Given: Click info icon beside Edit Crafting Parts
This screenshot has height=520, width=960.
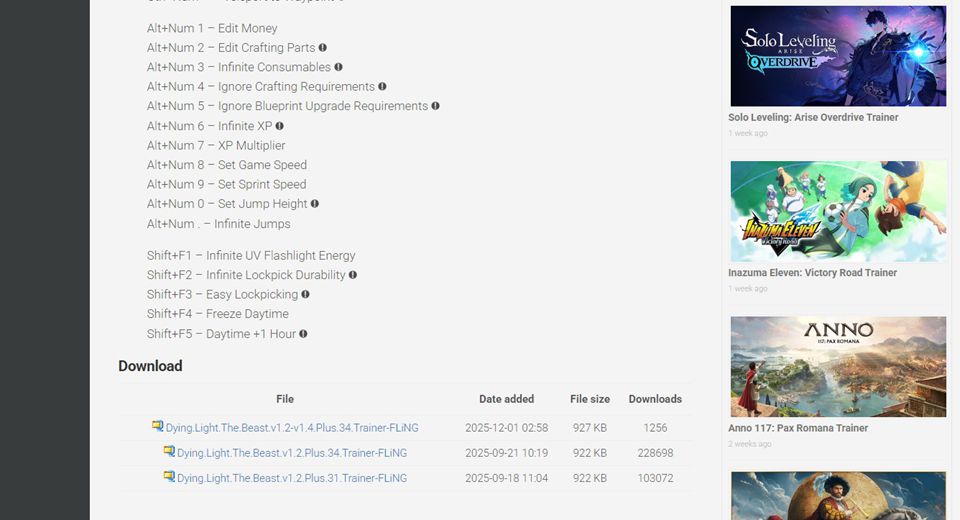Looking at the screenshot, I should click(323, 48).
